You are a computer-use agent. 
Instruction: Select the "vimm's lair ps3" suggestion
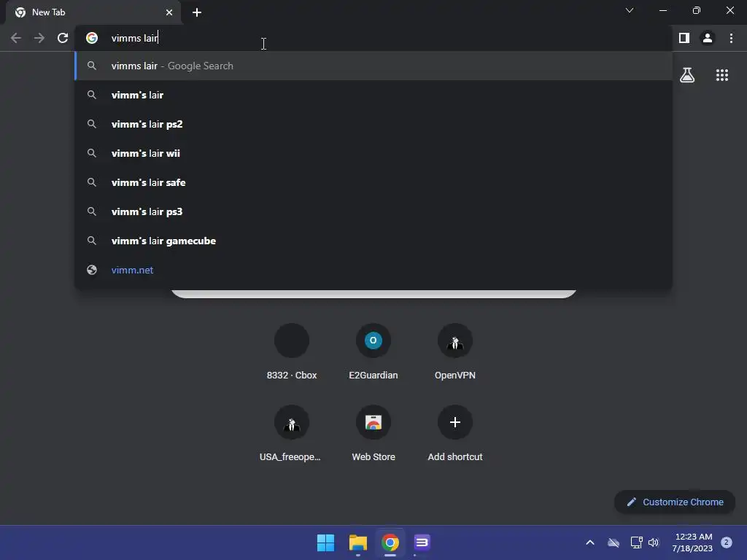(x=373, y=211)
